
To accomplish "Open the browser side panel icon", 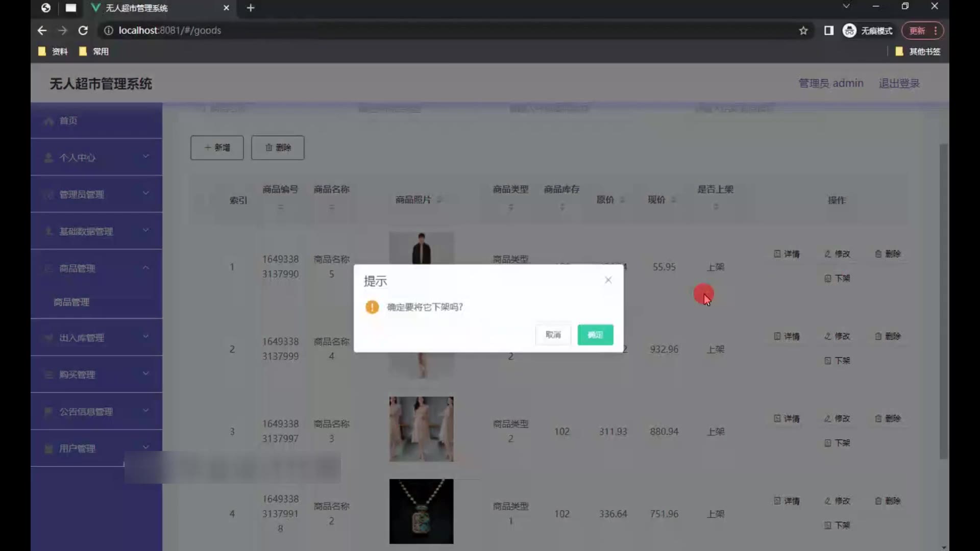I will tap(828, 31).
